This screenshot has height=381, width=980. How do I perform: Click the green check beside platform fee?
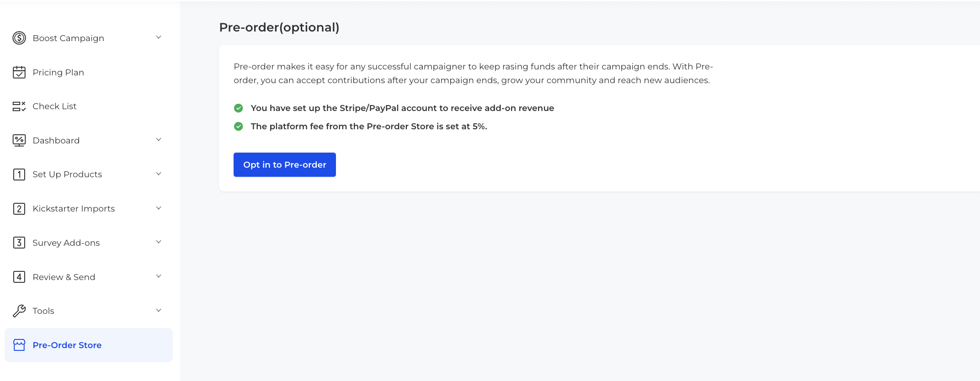point(239,127)
